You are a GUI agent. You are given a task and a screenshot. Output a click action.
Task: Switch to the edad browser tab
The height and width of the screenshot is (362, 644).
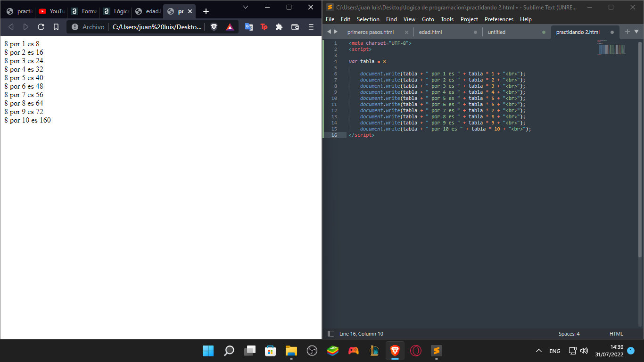(x=148, y=11)
